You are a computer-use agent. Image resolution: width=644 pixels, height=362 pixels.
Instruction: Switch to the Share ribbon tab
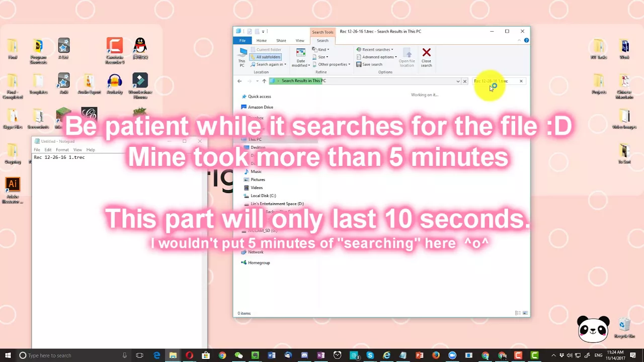pyautogui.click(x=281, y=41)
